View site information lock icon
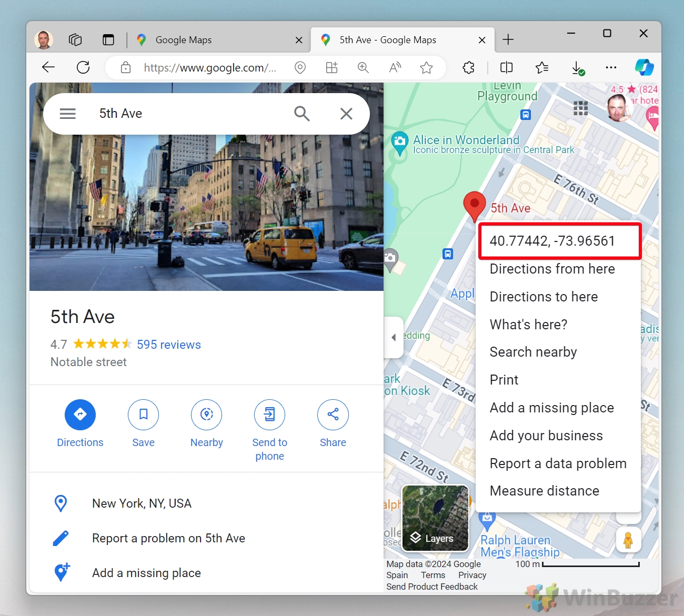 126,67
